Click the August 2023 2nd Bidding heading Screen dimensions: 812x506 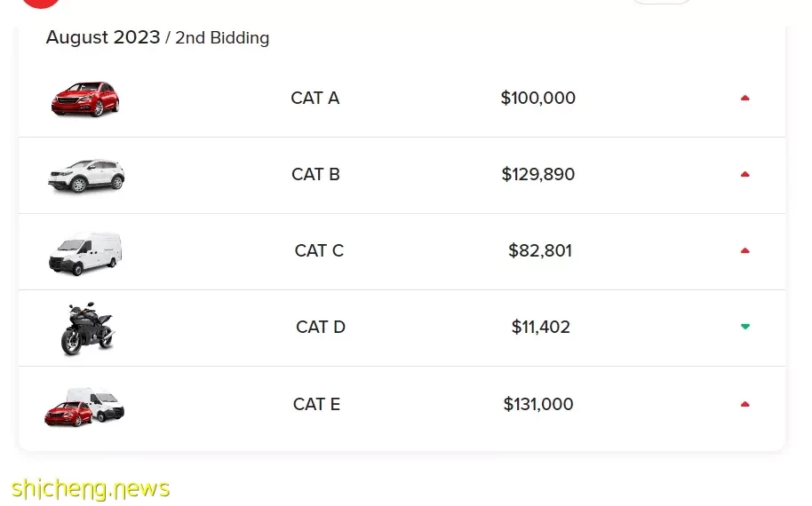tap(157, 38)
